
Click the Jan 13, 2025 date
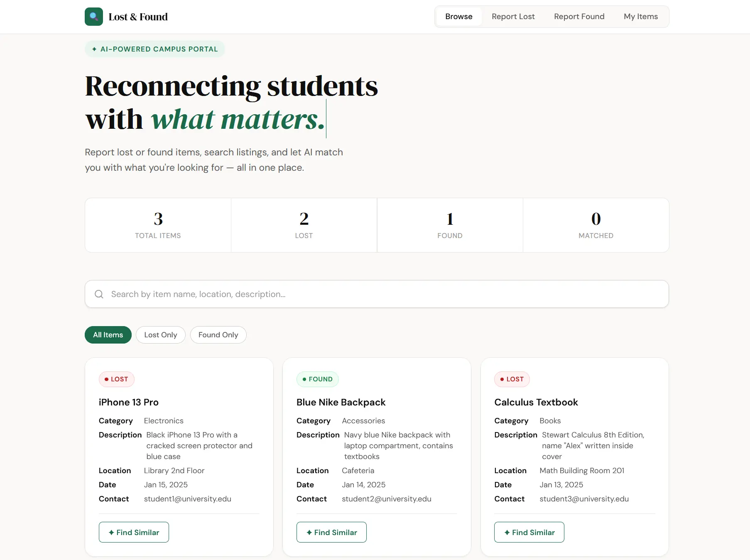[561, 485]
